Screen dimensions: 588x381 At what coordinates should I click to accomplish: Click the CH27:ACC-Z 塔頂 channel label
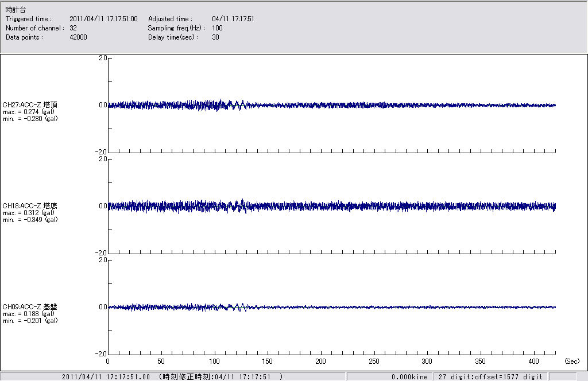[30, 105]
